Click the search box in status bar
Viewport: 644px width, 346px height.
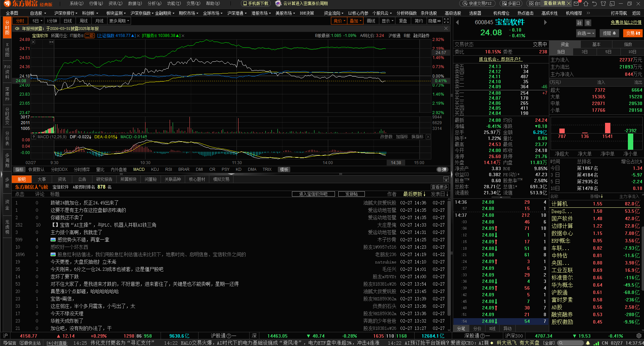pos(570,343)
